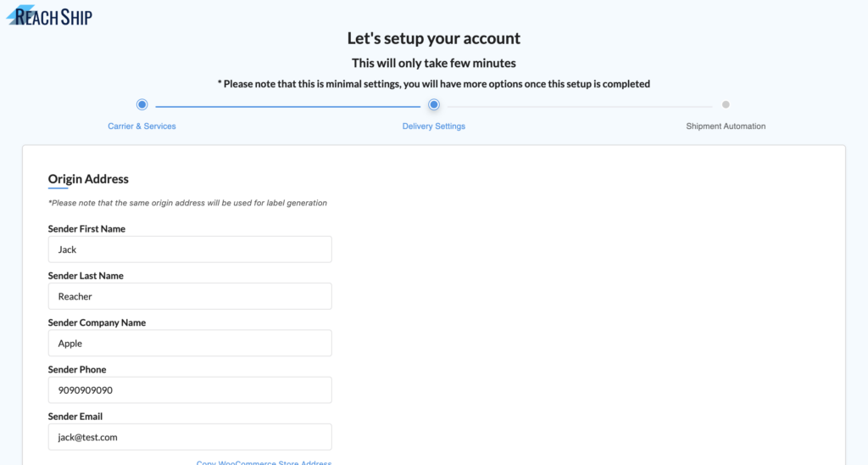Select the Carrier & Services step circle
This screenshot has width=868, height=465.
[x=142, y=104]
